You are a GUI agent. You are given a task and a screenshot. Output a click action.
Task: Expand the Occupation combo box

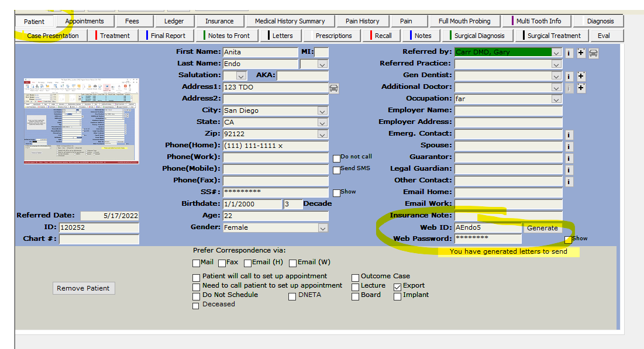tap(556, 99)
